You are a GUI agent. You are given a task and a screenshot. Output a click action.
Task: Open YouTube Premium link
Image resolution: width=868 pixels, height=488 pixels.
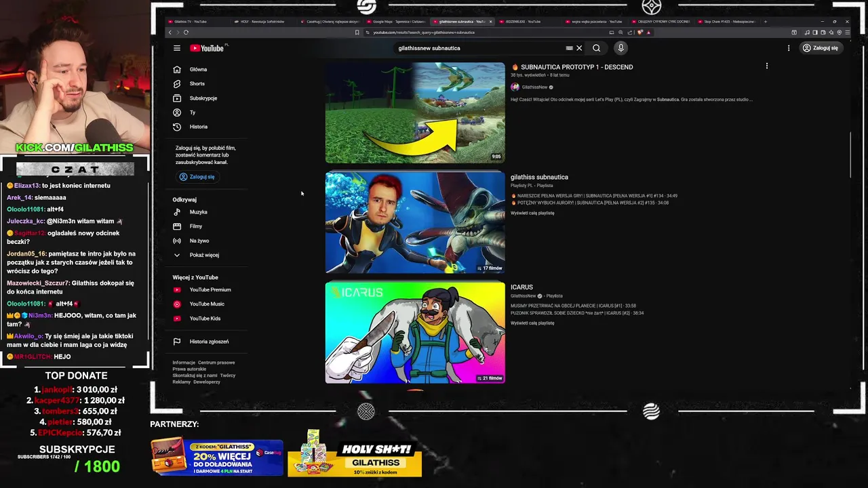[x=210, y=289]
